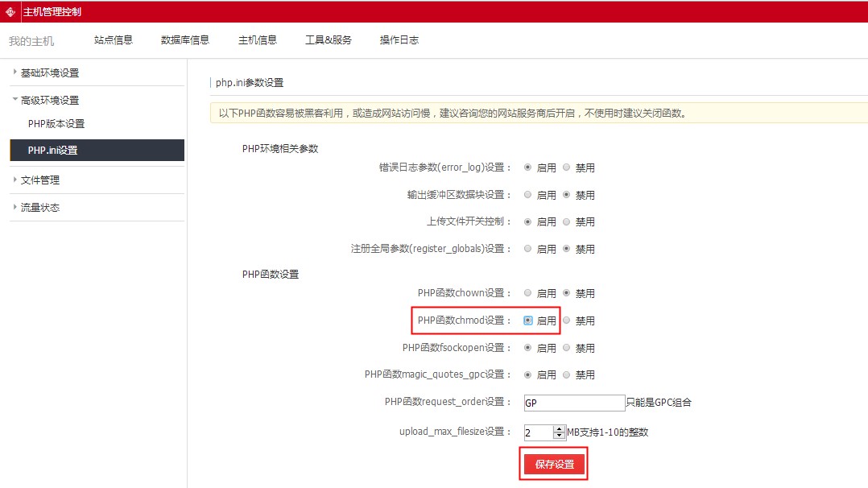Click the request_order text field

[x=574, y=403]
